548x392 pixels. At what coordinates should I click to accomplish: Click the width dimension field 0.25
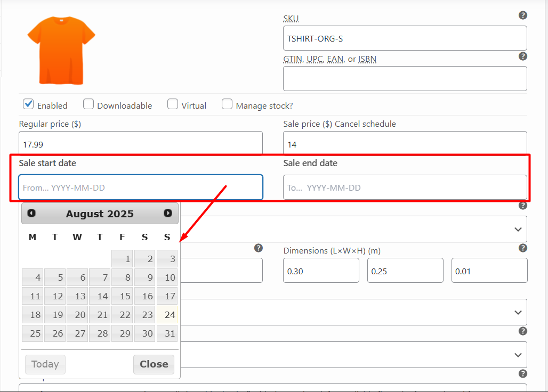405,271
